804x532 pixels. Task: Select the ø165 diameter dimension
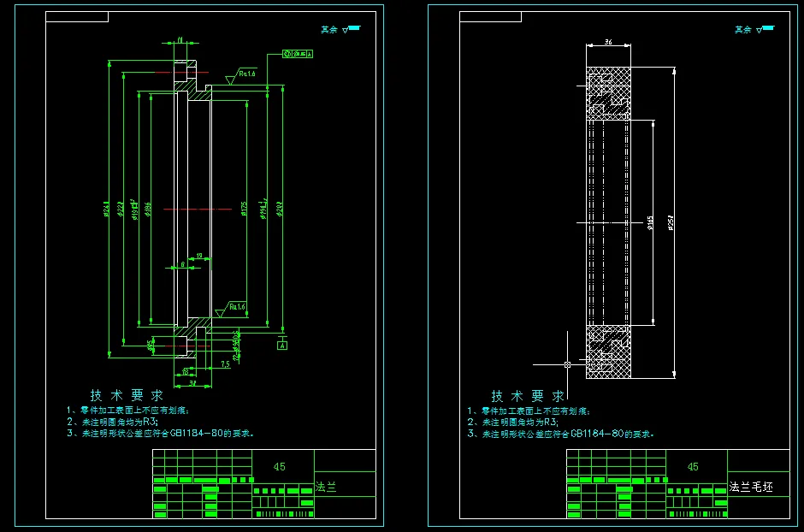[650, 222]
